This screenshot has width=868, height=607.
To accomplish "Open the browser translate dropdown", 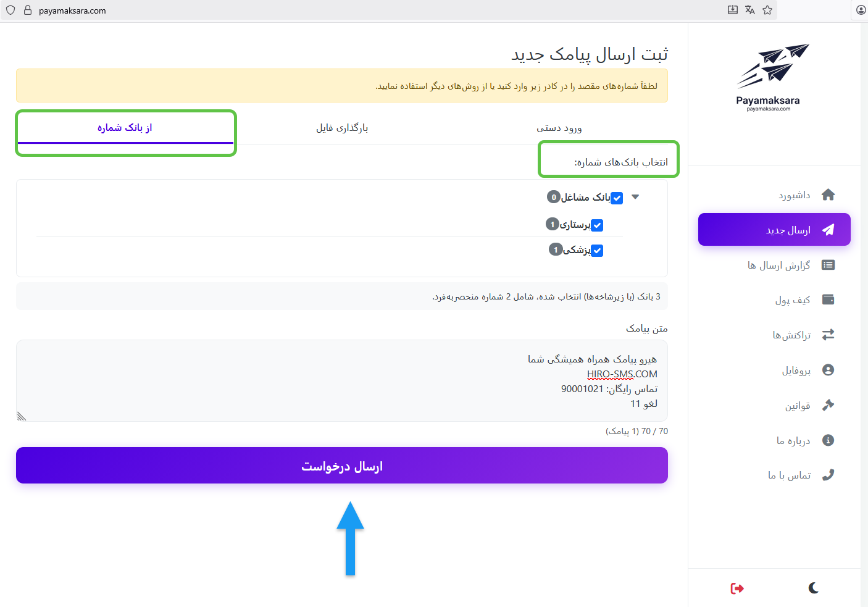I will point(749,10).
